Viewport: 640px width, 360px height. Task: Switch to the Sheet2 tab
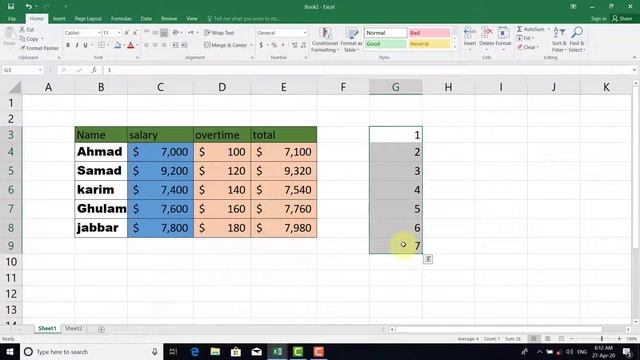tap(73, 328)
